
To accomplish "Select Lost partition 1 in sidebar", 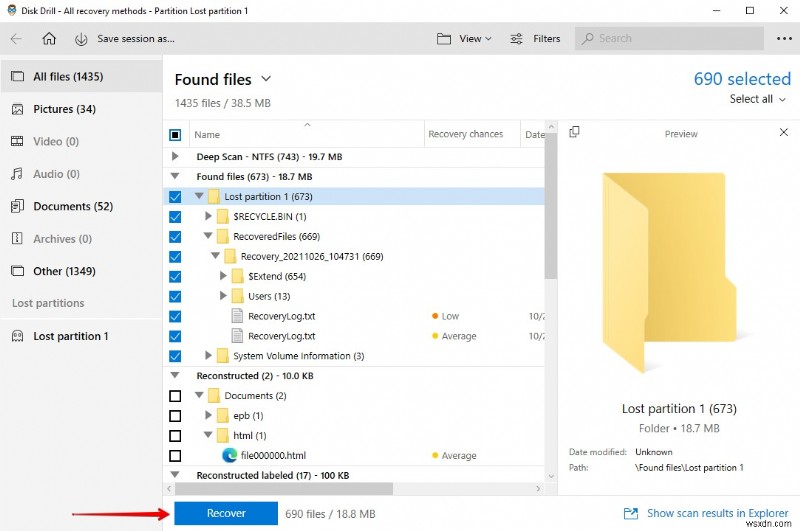I will (x=81, y=336).
